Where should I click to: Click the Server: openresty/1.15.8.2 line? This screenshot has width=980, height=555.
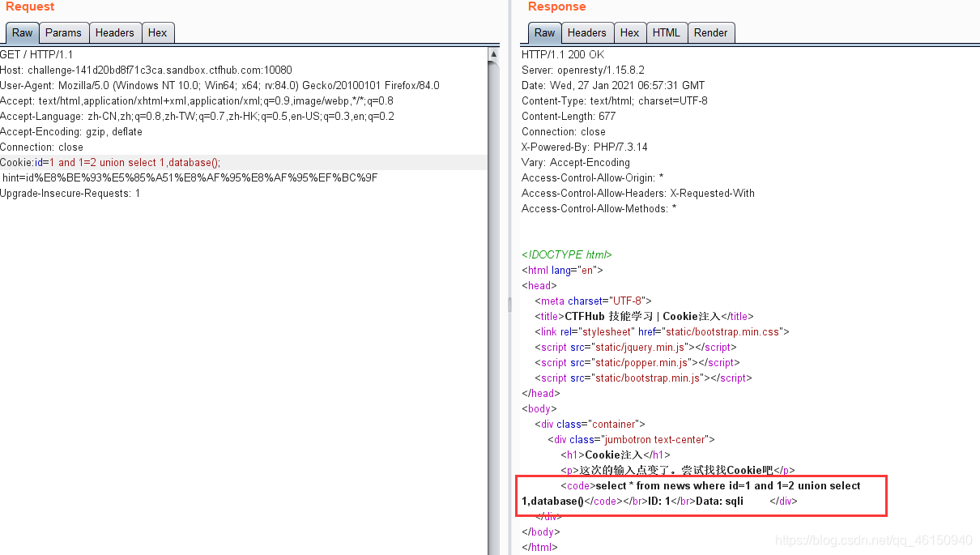pos(583,70)
